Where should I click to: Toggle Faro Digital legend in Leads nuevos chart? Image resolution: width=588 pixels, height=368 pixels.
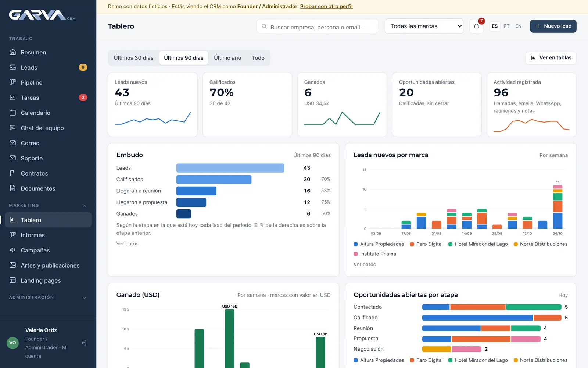pyautogui.click(x=426, y=244)
